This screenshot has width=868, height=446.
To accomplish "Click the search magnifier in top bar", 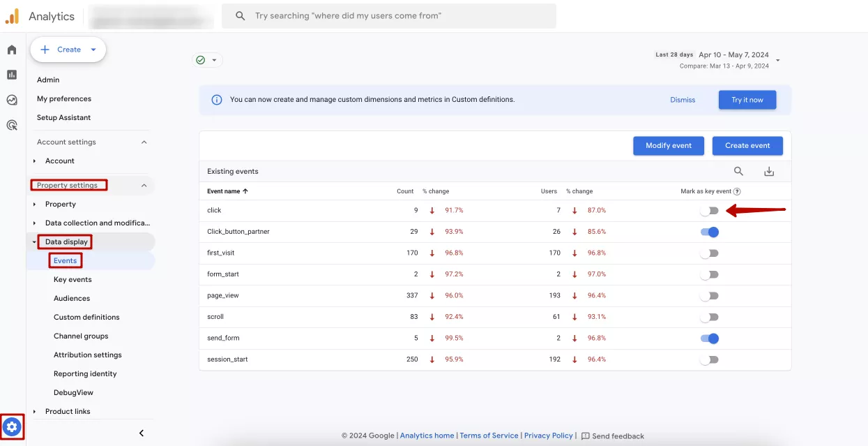I will (241, 16).
